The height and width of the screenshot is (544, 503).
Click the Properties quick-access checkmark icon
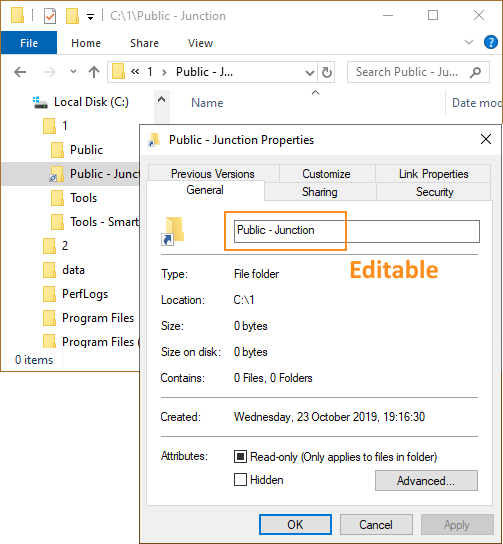(50, 16)
